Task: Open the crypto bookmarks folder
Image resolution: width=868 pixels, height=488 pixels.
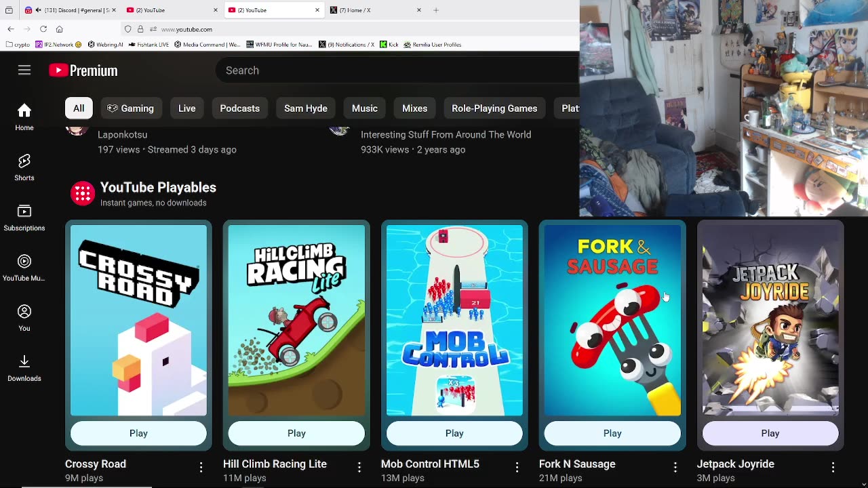Action: point(18,45)
